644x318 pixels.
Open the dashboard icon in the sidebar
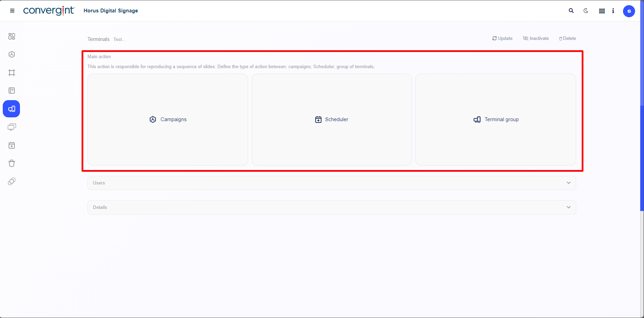tap(12, 36)
